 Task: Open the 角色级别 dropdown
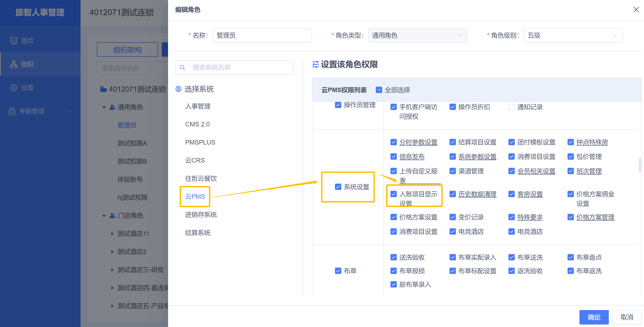click(x=573, y=35)
